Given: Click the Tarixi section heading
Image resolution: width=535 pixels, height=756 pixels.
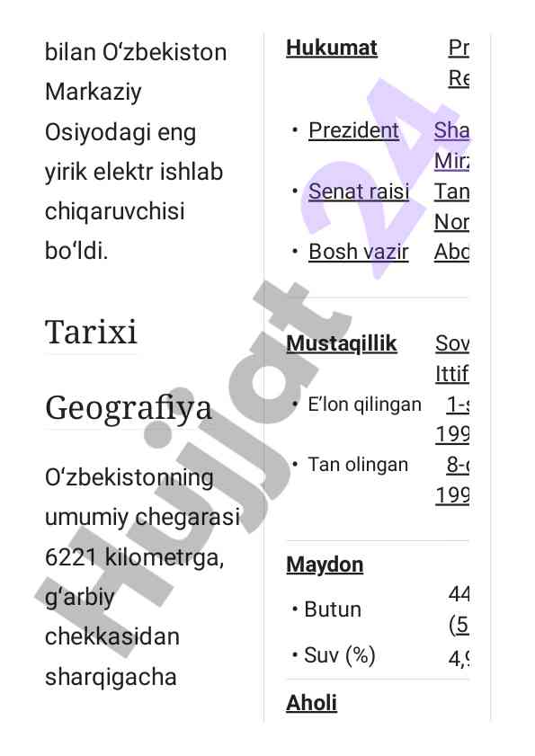Looking at the screenshot, I should pyautogui.click(x=91, y=332).
